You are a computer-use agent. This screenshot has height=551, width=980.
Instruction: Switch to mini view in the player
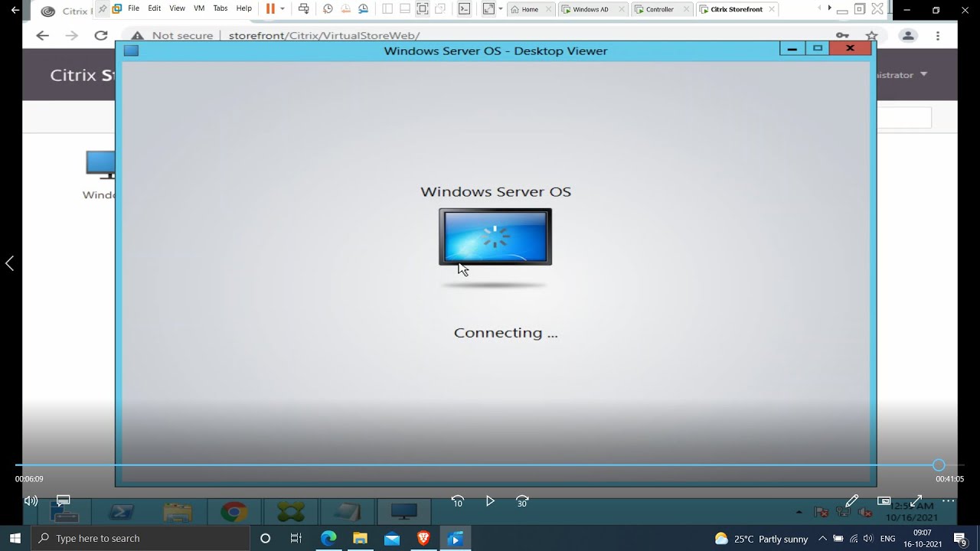pyautogui.click(x=884, y=500)
